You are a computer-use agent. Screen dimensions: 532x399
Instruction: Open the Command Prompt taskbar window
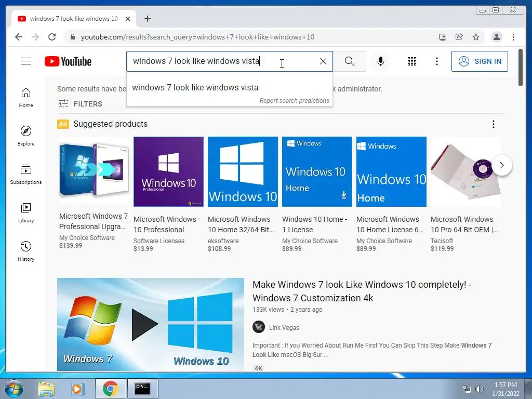click(x=142, y=389)
